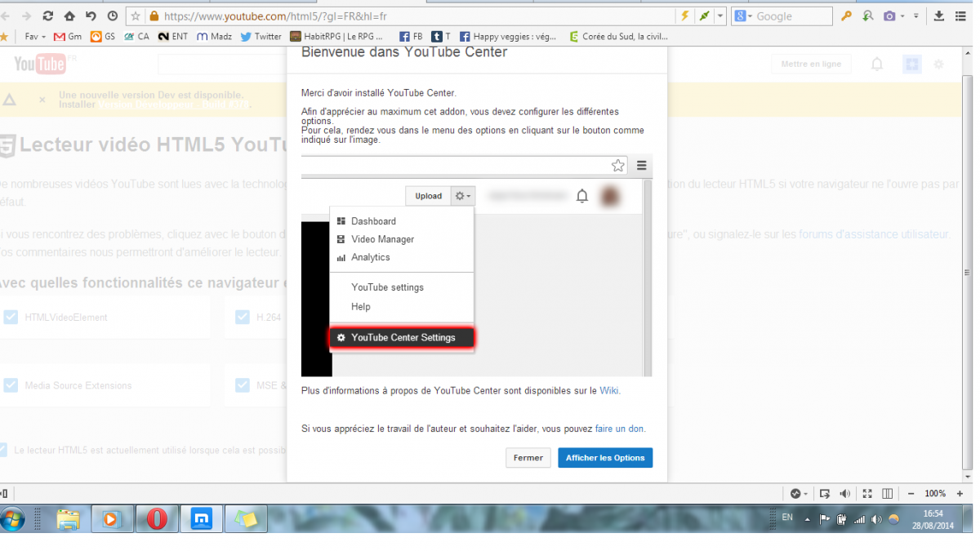Toggle split screen view in the status bar

pos(888,494)
